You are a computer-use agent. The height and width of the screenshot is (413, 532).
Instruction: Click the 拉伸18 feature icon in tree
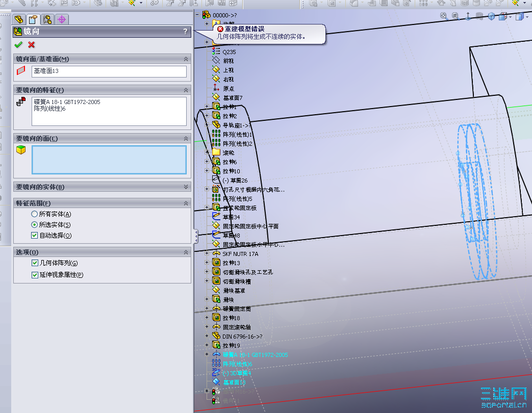(x=216, y=317)
